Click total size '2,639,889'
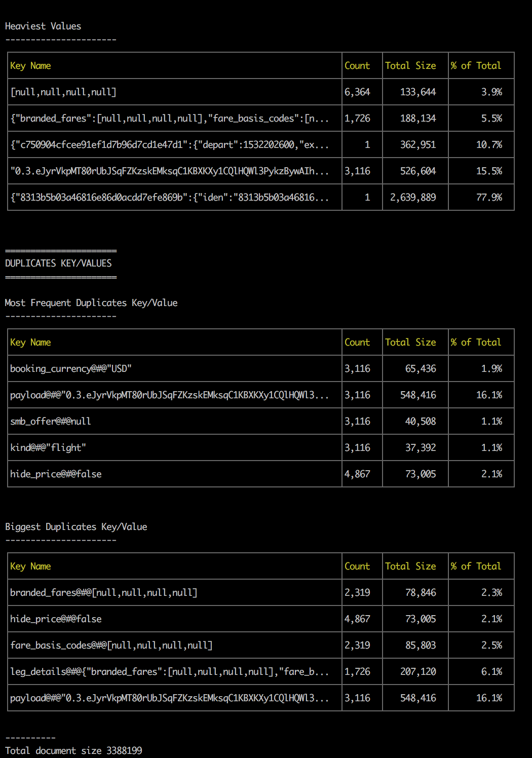532x758 pixels. click(413, 198)
